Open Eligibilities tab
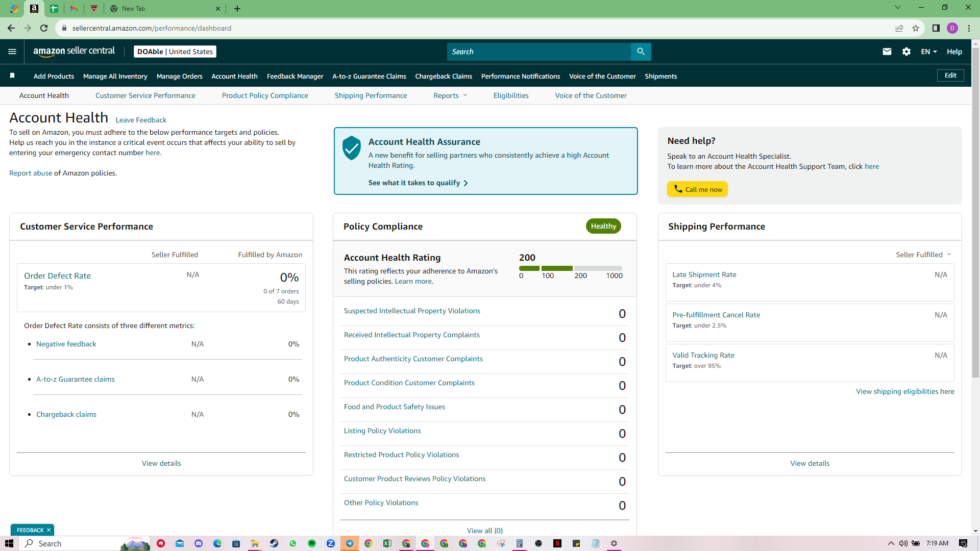Image resolution: width=980 pixels, height=551 pixels. pos(511,95)
